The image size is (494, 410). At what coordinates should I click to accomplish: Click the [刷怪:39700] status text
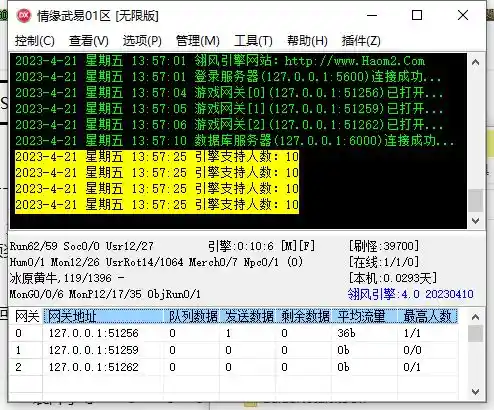(383, 246)
